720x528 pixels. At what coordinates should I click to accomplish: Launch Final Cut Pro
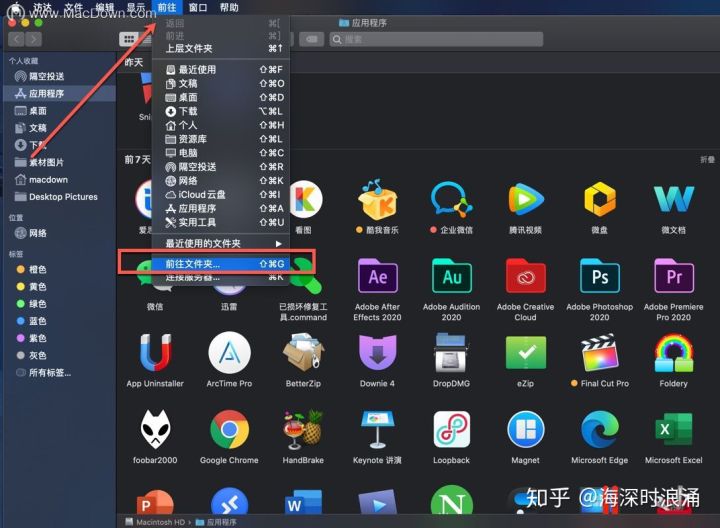click(600, 353)
